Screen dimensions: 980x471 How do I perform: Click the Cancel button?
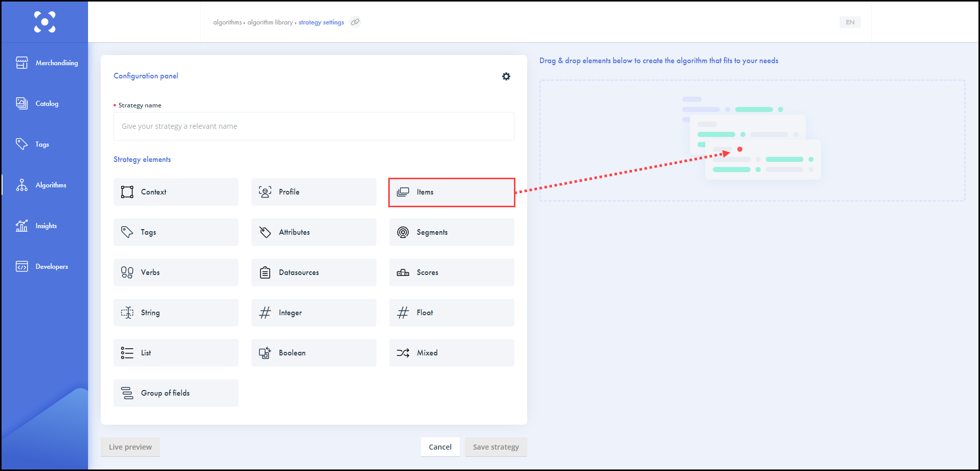coord(440,447)
